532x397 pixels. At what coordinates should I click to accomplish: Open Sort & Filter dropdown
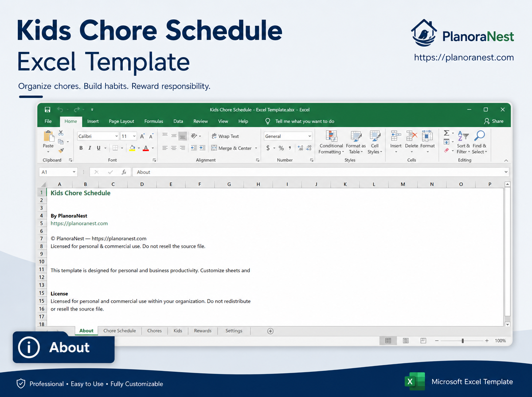pos(463,142)
